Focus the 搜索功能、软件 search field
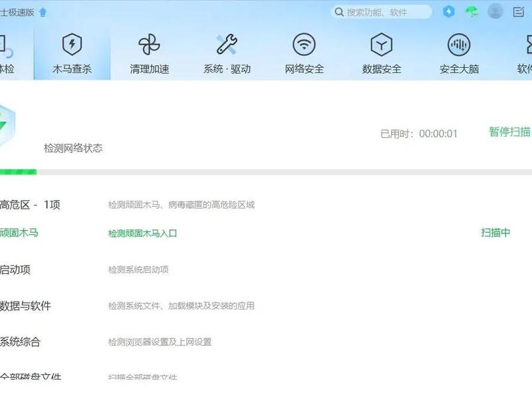The height and width of the screenshot is (399, 532). coord(381,12)
